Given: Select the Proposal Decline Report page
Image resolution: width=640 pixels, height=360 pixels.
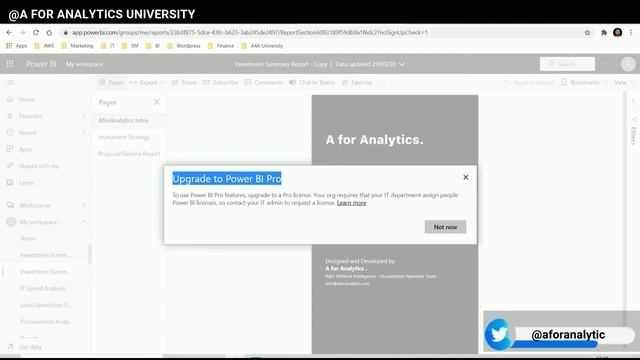Looking at the screenshot, I should 130,154.
